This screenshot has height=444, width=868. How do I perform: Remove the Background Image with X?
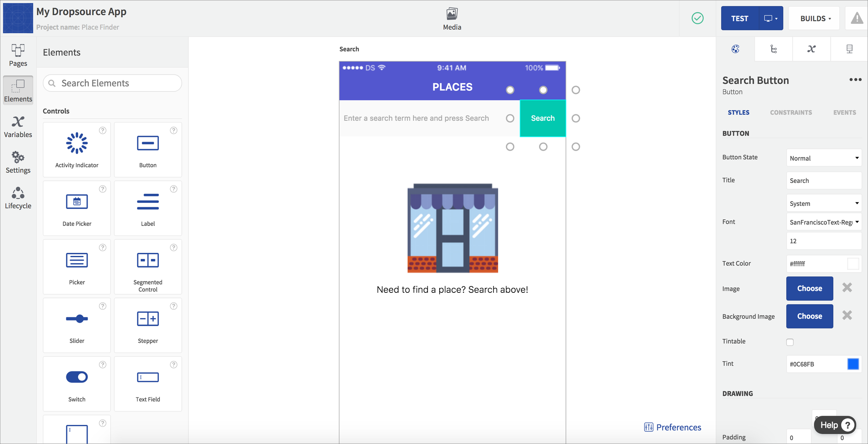847,315
